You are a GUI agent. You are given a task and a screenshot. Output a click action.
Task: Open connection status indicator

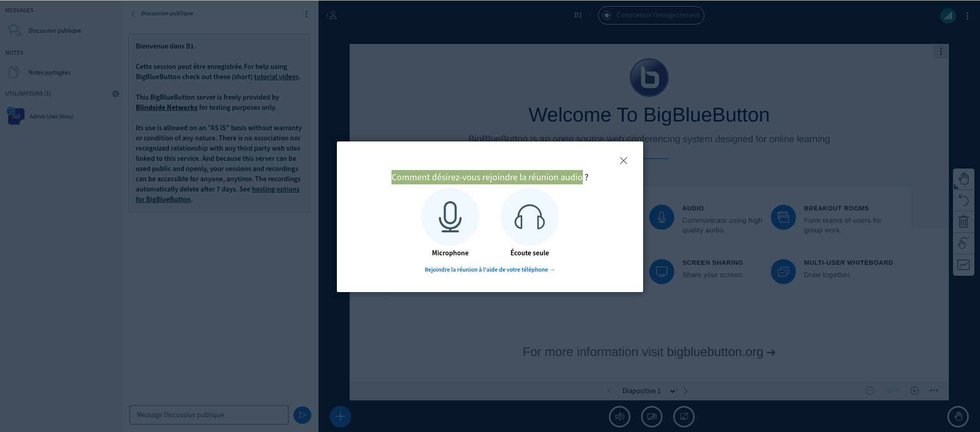pos(948,16)
